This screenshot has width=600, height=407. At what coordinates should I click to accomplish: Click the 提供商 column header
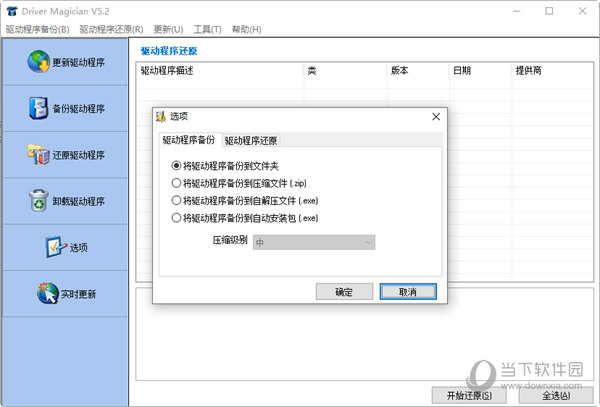tap(552, 70)
